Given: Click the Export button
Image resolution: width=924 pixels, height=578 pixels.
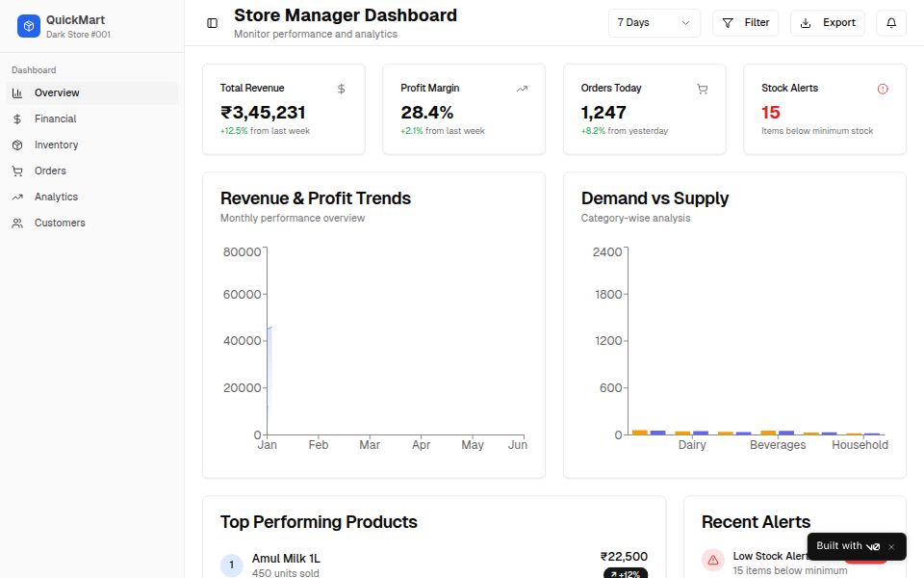Looking at the screenshot, I should 827,23.
